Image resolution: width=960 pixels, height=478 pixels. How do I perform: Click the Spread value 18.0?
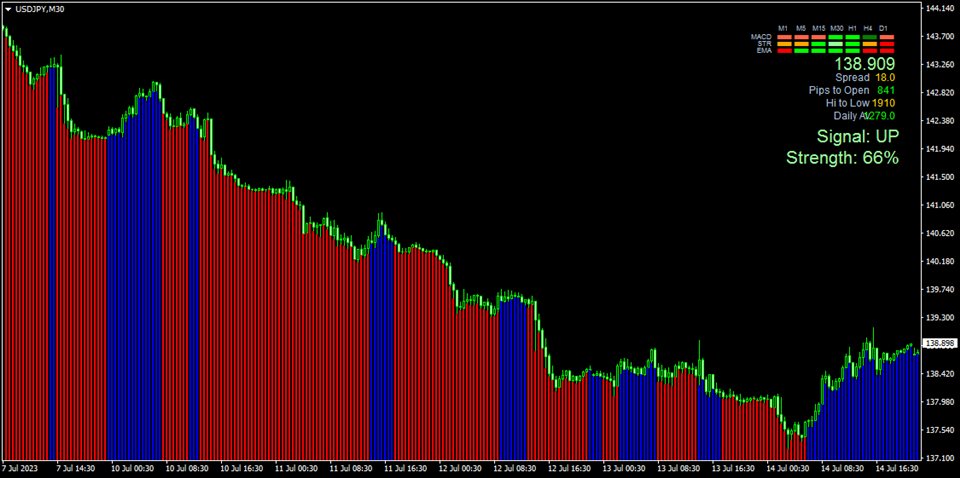point(885,77)
